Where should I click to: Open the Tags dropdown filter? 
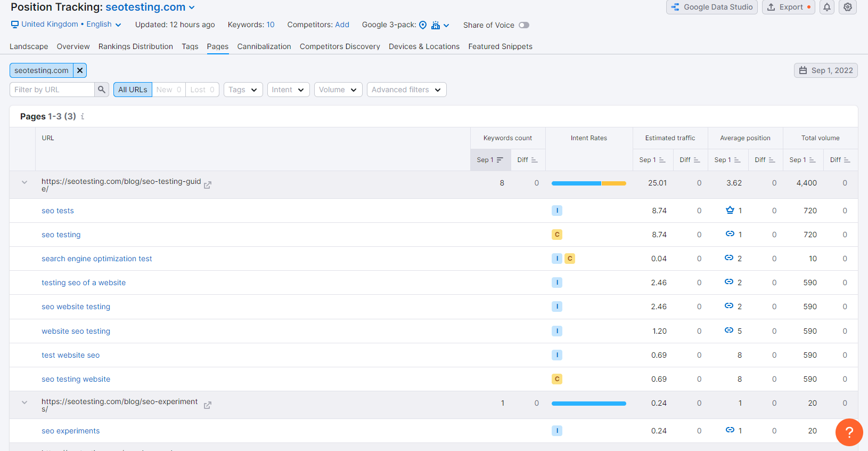coord(243,90)
